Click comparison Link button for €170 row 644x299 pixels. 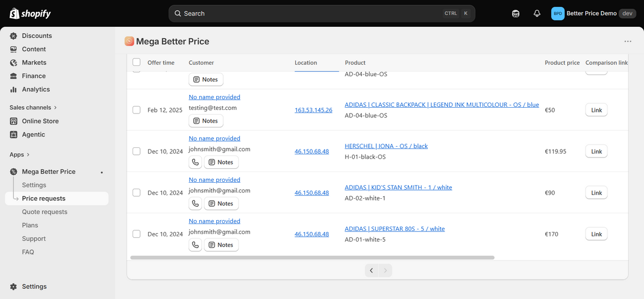pos(596,234)
